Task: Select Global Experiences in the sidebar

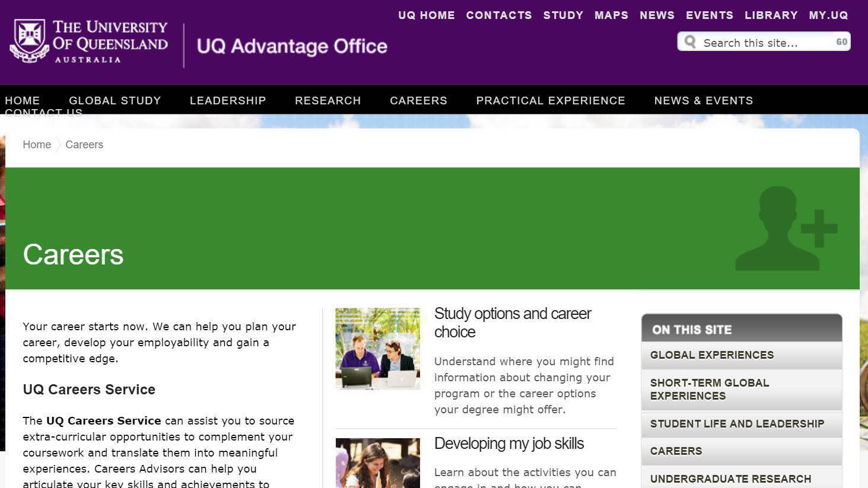Action: 711,355
